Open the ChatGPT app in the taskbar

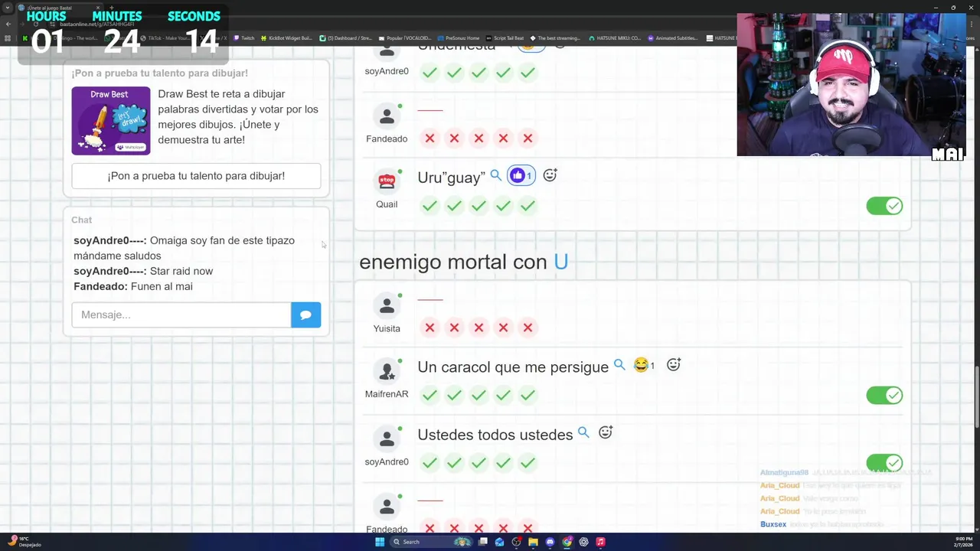click(583, 542)
